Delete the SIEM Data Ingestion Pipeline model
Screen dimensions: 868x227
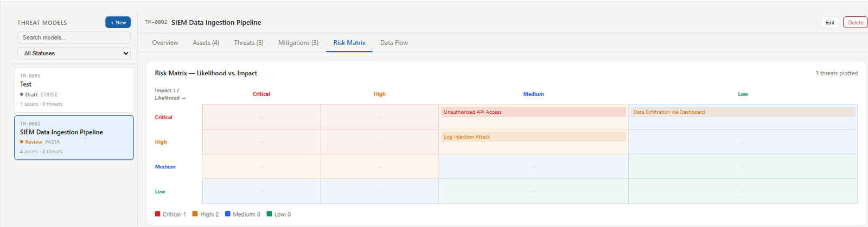tap(856, 22)
